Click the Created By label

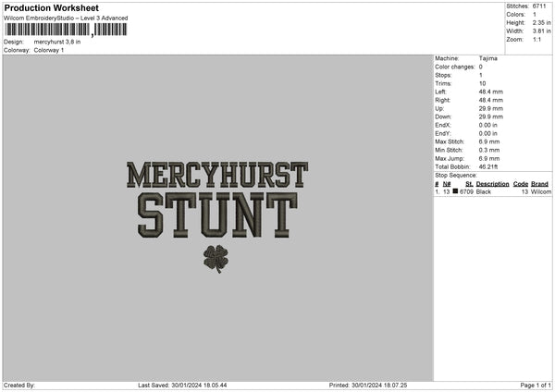click(19, 386)
